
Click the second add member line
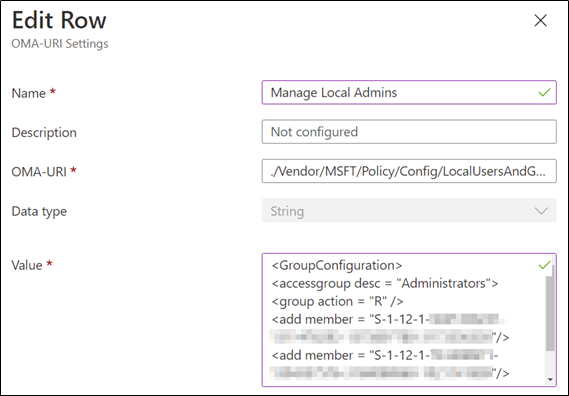[385, 355]
